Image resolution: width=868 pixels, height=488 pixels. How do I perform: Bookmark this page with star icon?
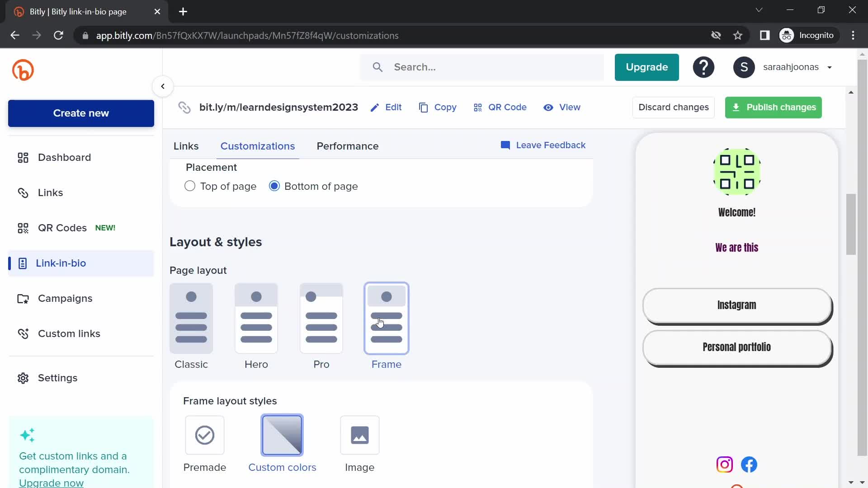[738, 35]
